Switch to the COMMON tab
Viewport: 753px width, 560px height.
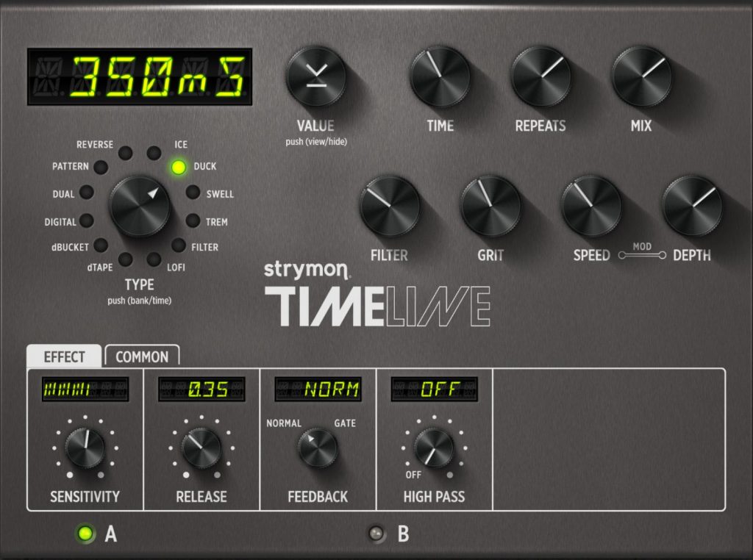(142, 356)
